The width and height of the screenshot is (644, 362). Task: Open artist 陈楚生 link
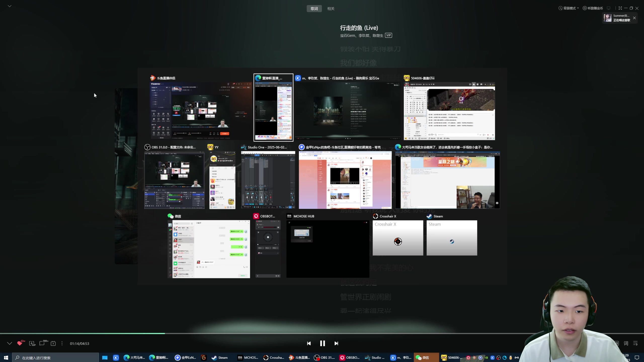tap(378, 35)
